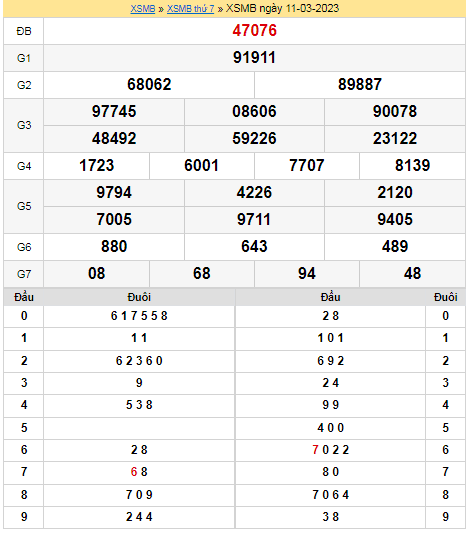Select G7 number 08
This screenshot has width=471, height=533.
tap(97, 273)
